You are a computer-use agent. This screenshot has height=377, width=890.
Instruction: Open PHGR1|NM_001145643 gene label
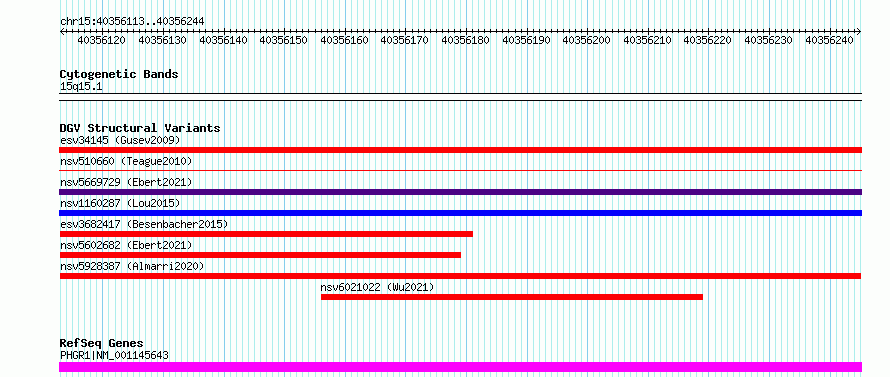click(114, 355)
